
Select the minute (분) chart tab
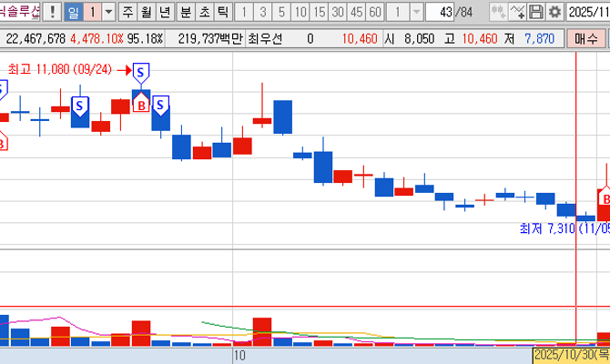186,12
